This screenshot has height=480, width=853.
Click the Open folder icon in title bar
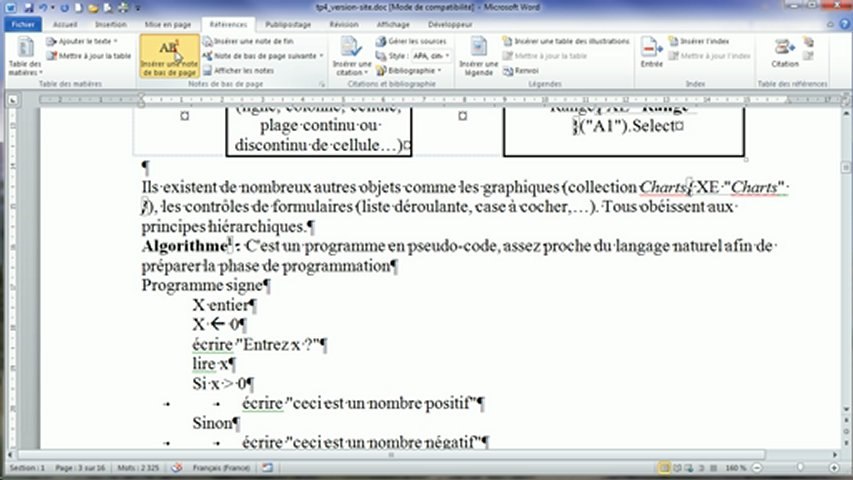(x=93, y=8)
